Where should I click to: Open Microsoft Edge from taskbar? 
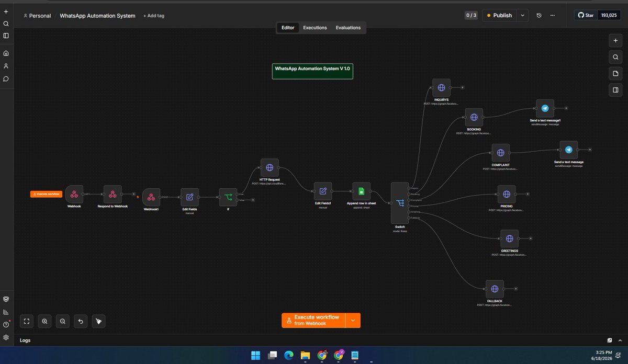tap(288, 356)
